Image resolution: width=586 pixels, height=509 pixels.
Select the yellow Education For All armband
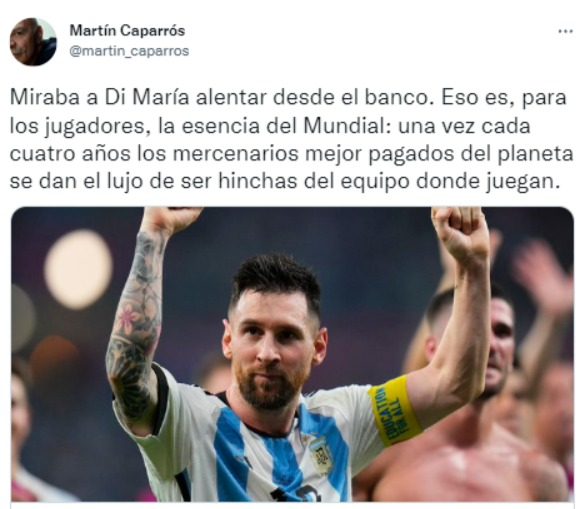(x=395, y=411)
